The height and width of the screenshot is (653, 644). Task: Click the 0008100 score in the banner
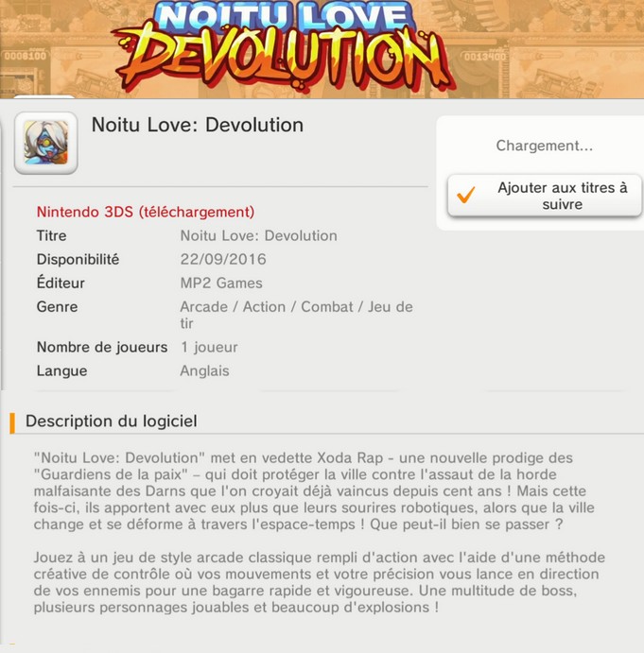pos(25,56)
